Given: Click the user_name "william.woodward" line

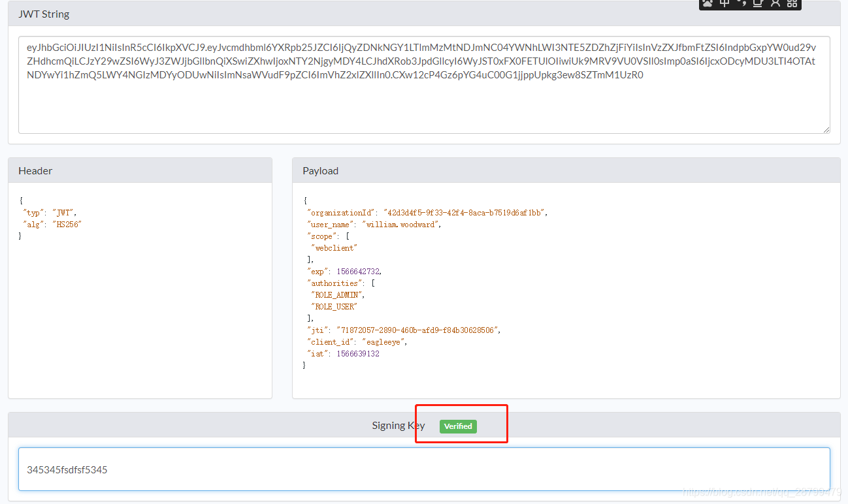Looking at the screenshot, I should point(374,225).
